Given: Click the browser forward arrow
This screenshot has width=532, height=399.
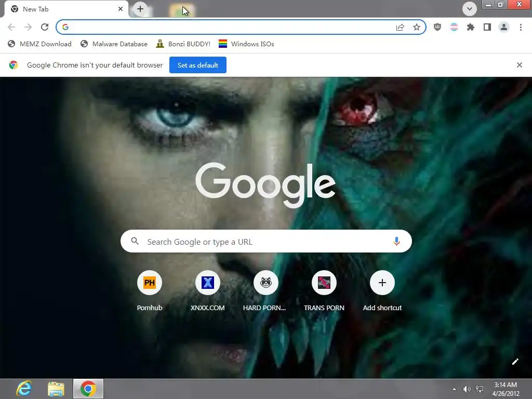Looking at the screenshot, I should pos(28,27).
